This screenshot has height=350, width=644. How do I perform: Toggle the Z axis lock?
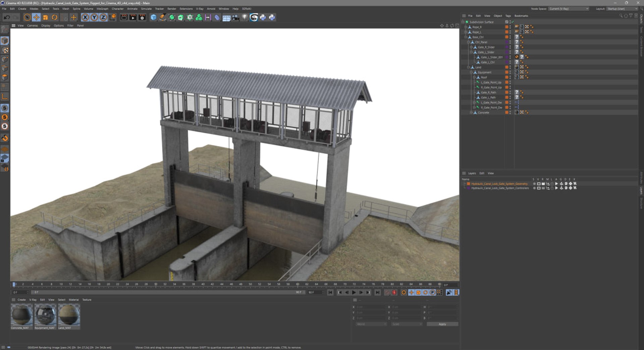point(103,17)
